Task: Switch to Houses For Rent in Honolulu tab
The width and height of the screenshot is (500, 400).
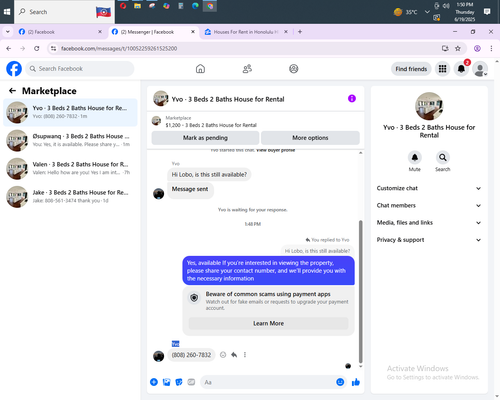Action: coord(246,32)
